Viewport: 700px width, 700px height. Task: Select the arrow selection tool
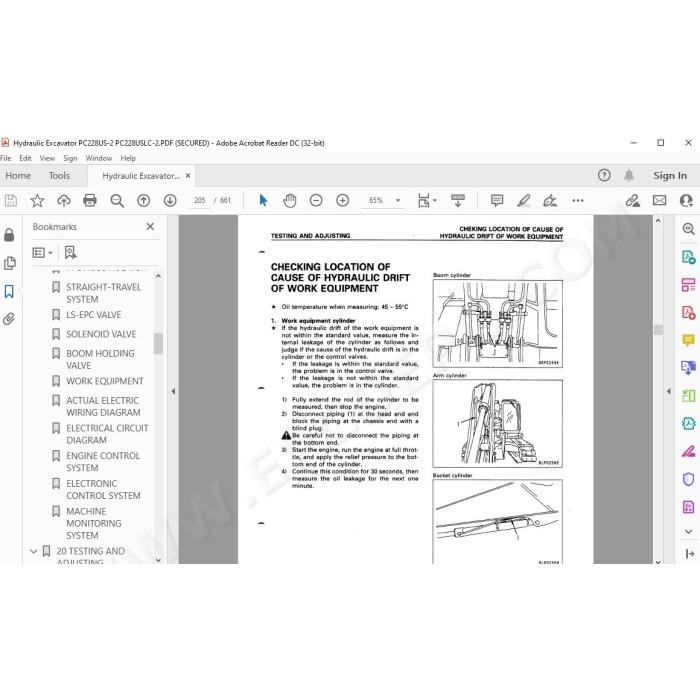coord(263,200)
